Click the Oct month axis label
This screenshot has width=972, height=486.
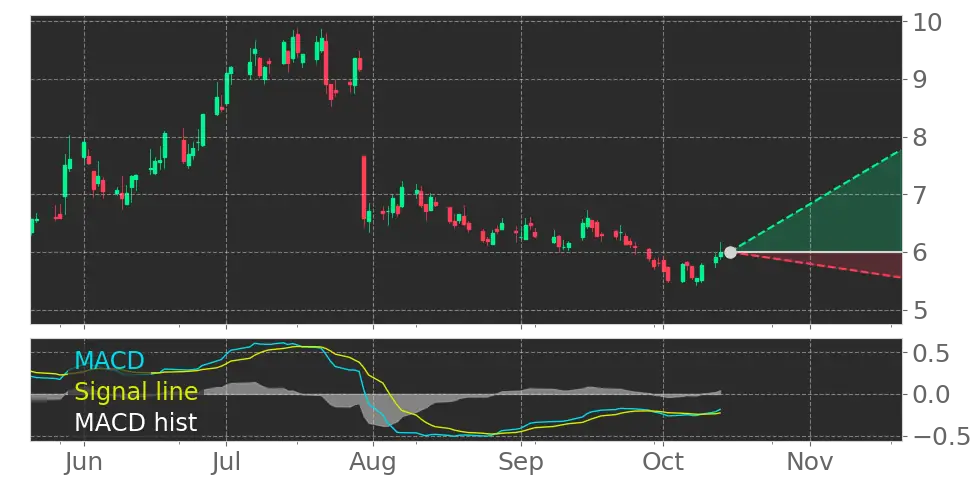click(663, 462)
